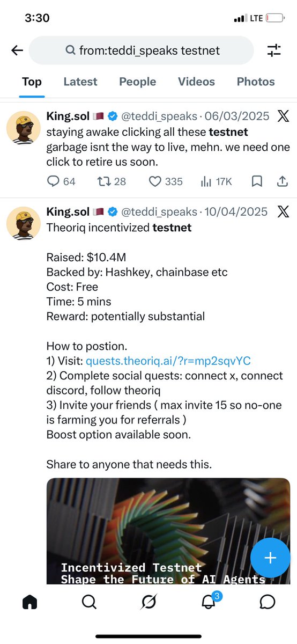This screenshot has height=644, width=297.
Task: Reply to the first testnet tweet
Action: coord(61,181)
